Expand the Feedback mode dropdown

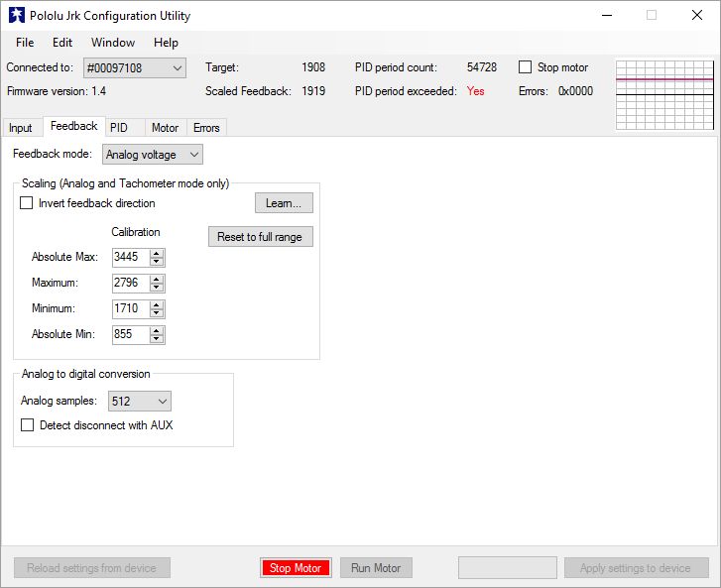152,155
